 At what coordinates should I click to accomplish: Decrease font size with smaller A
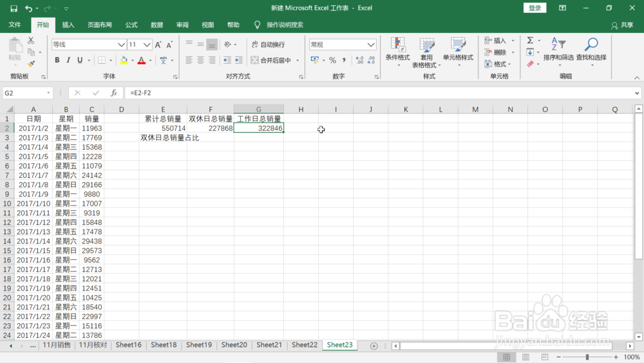[169, 44]
